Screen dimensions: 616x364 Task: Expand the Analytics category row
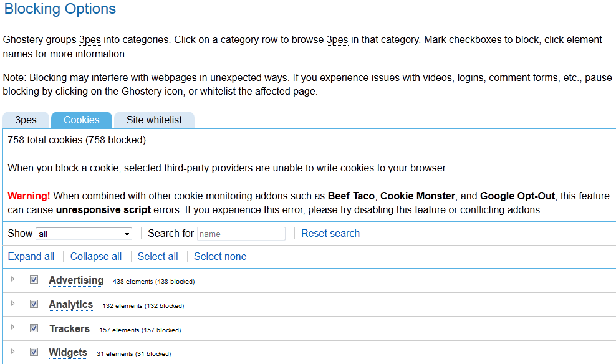(x=13, y=304)
